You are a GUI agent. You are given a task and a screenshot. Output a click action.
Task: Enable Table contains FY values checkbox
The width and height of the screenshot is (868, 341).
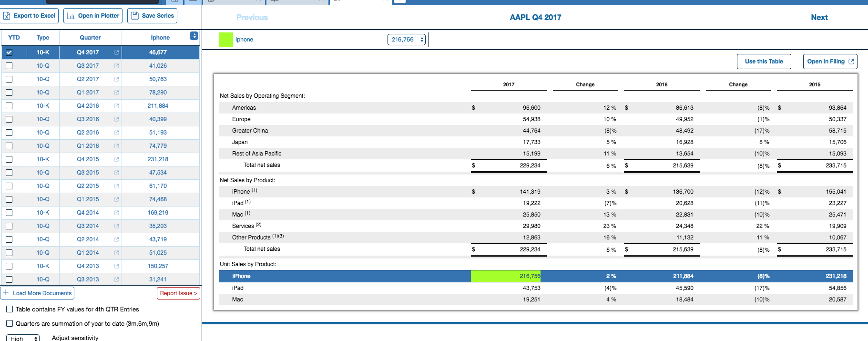10,309
